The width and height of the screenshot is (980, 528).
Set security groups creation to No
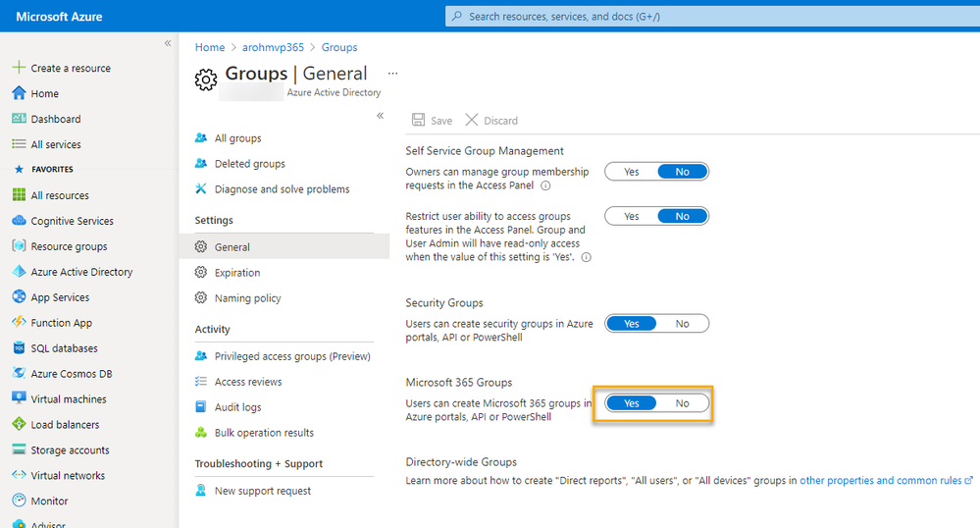[683, 324]
